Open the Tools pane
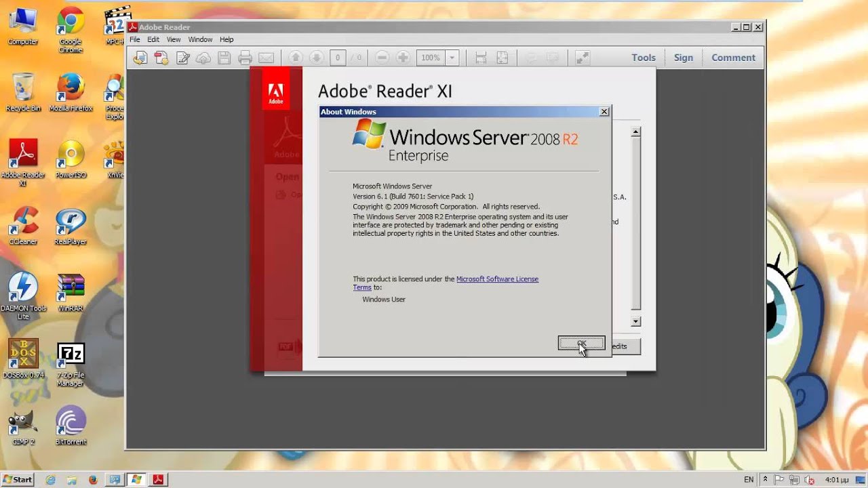Viewport: 868px width, 488px height. point(644,58)
